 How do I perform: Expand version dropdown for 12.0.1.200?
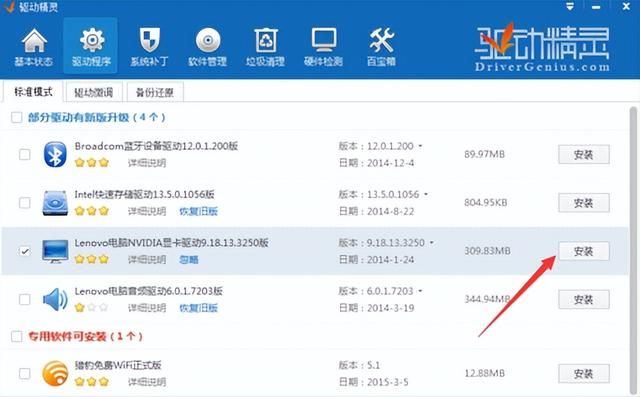420,146
